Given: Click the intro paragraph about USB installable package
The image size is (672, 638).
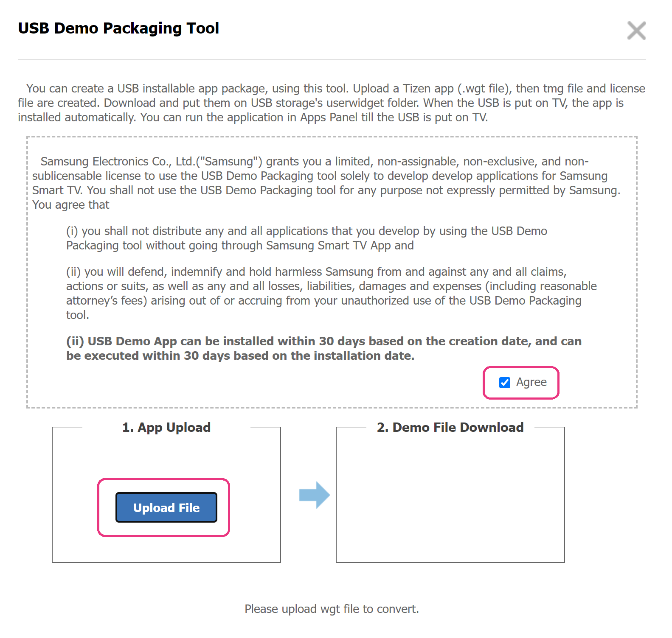Looking at the screenshot, I should 331,103.
